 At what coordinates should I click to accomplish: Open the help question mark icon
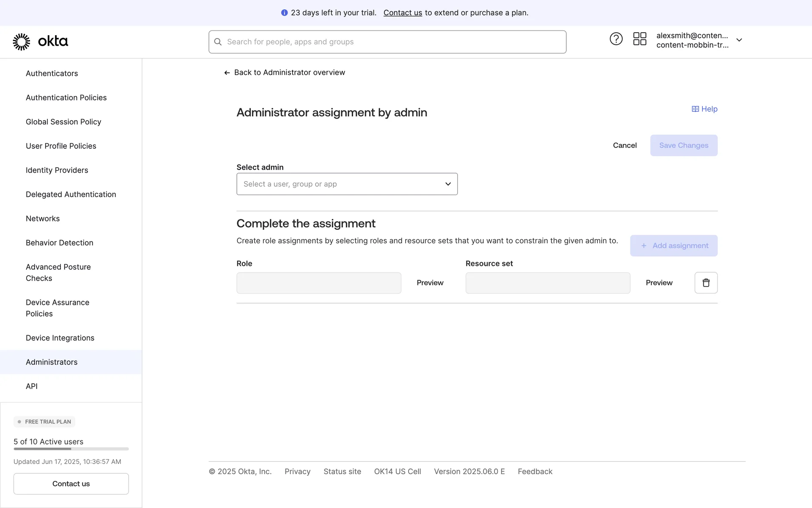616,39
